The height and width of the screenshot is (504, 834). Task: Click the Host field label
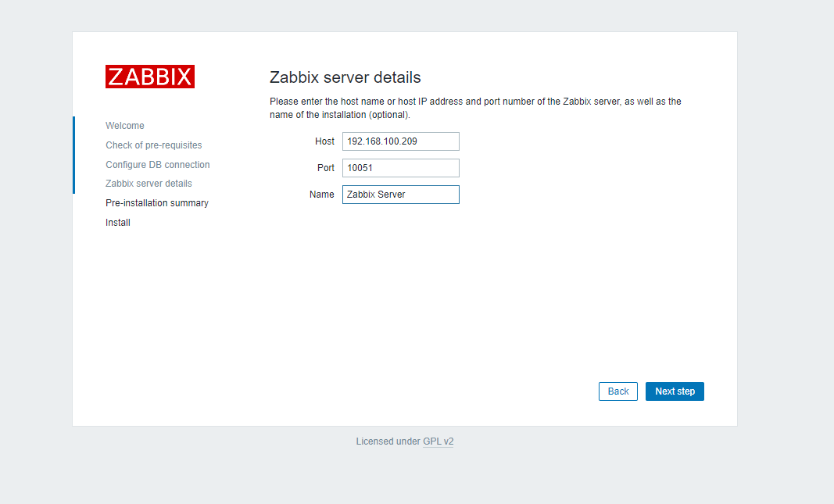pos(324,141)
